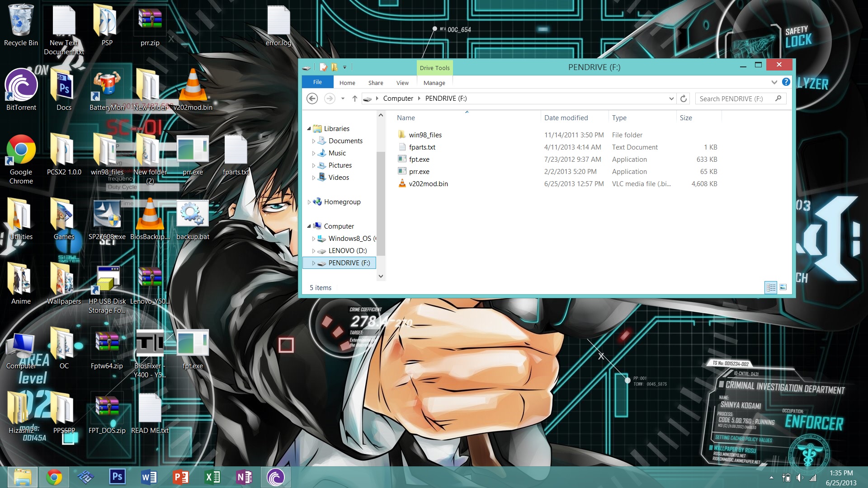868x488 pixels.
Task: Click navigation pane scrollbar down arrow
Action: pos(381,276)
